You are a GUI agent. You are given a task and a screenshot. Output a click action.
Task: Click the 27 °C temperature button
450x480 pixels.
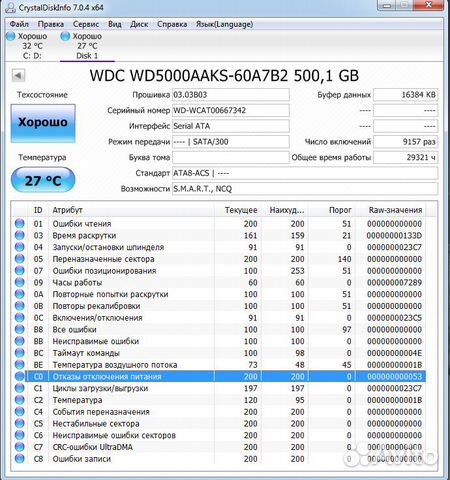43,180
